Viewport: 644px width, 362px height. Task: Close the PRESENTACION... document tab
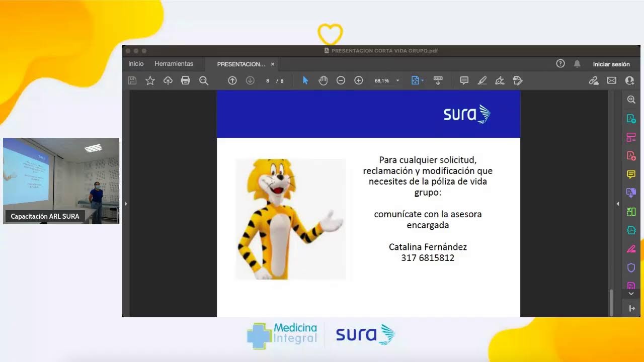(x=273, y=64)
